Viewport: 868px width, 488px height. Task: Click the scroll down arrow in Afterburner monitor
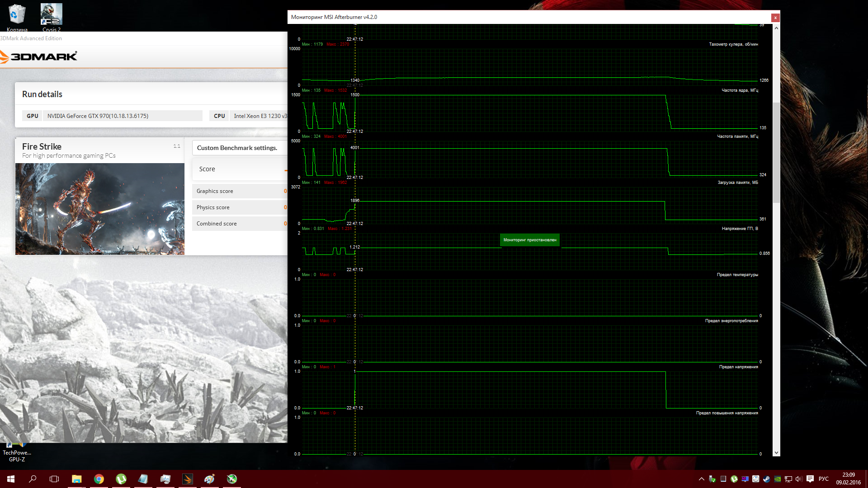[776, 453]
